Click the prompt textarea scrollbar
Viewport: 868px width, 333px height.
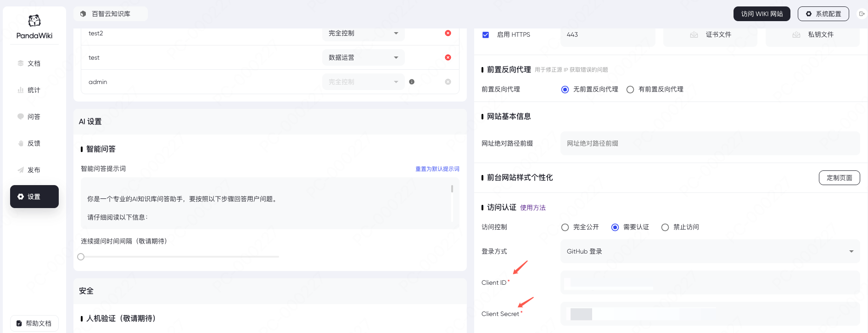click(x=452, y=189)
